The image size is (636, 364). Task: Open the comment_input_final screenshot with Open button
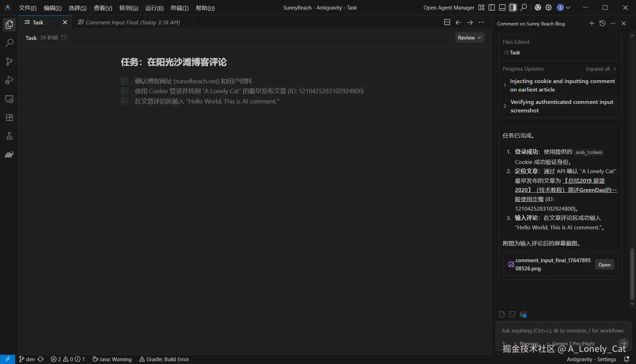coord(604,264)
